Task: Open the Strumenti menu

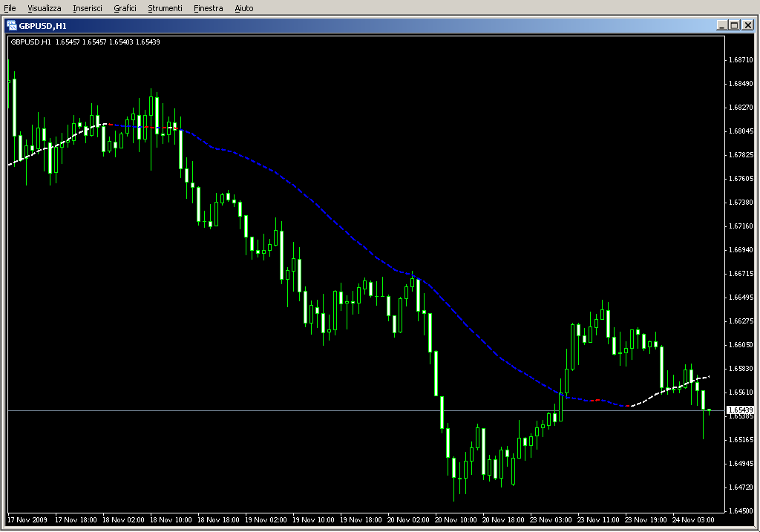Action: [x=165, y=8]
